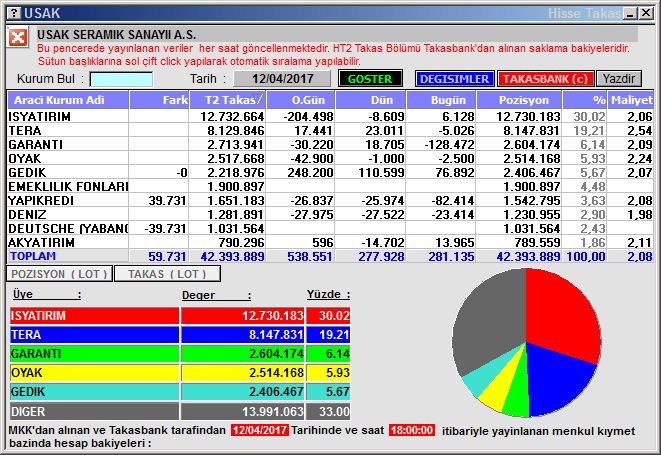This screenshot has height=455, width=661.
Task: Click the Tarih date field 12/04/2017
Action: [282, 79]
